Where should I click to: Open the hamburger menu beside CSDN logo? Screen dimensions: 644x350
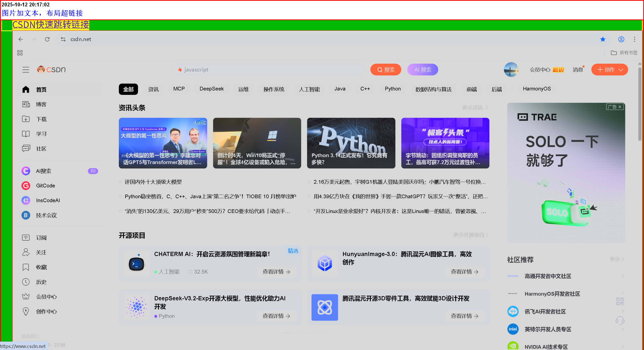pyautogui.click(x=26, y=70)
